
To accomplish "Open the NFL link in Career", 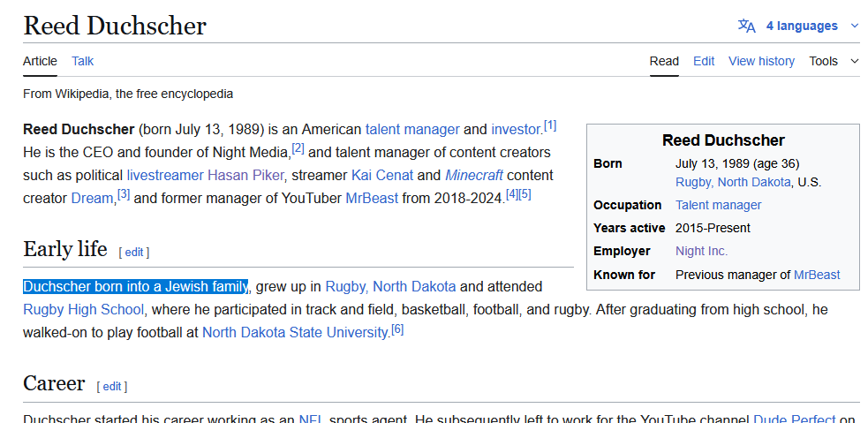I will pos(311,419).
